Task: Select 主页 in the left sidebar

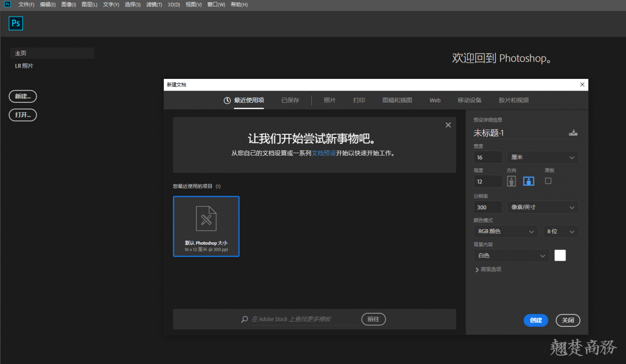Action: (x=52, y=53)
